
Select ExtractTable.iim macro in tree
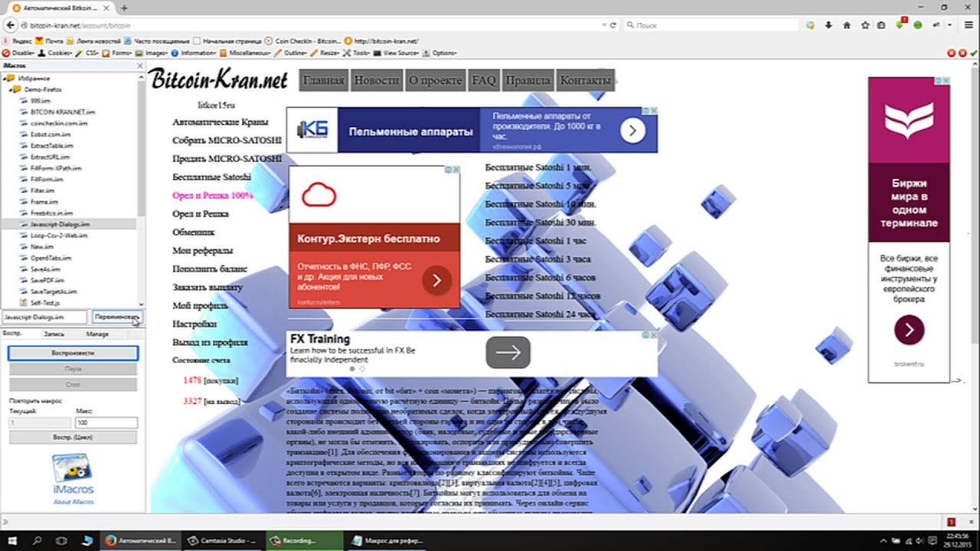coord(51,145)
